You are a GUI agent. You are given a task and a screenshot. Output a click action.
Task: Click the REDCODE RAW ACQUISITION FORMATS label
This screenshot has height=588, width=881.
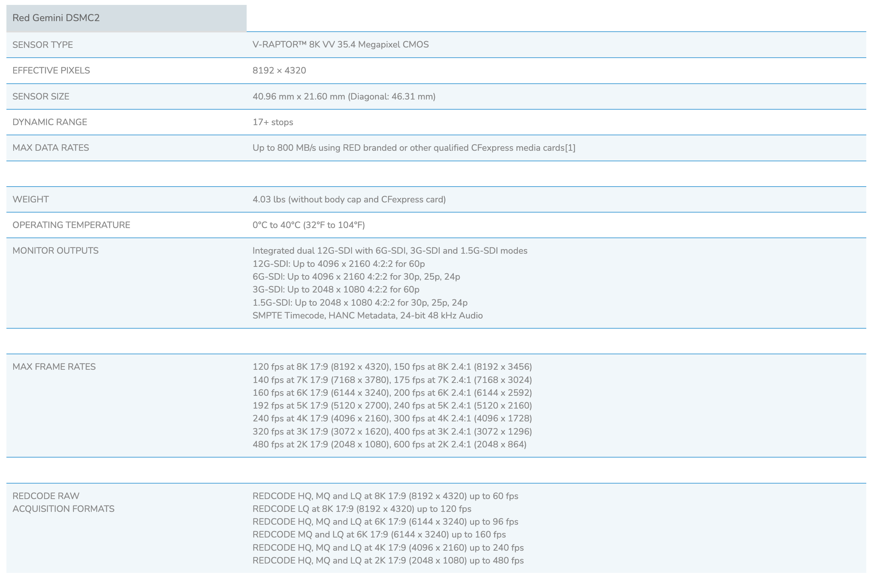[63, 502]
